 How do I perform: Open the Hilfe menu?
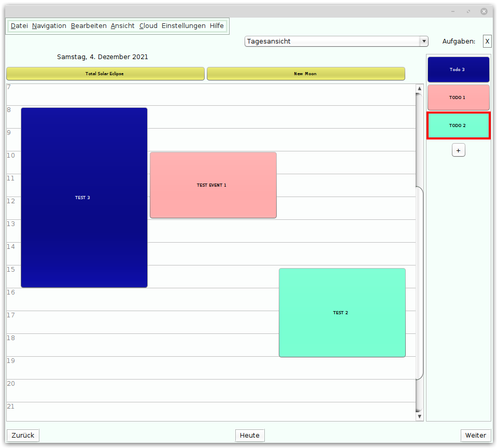pyautogui.click(x=217, y=26)
